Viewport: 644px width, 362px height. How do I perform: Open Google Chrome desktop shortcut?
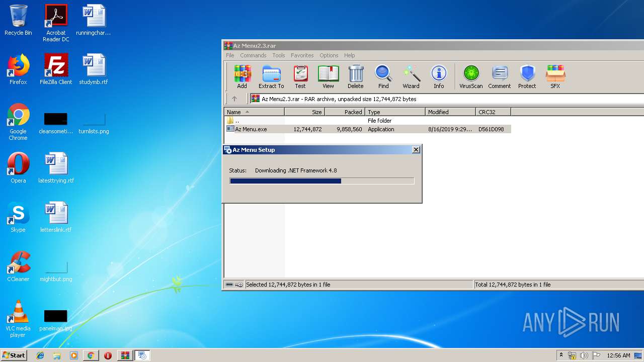pos(18,122)
